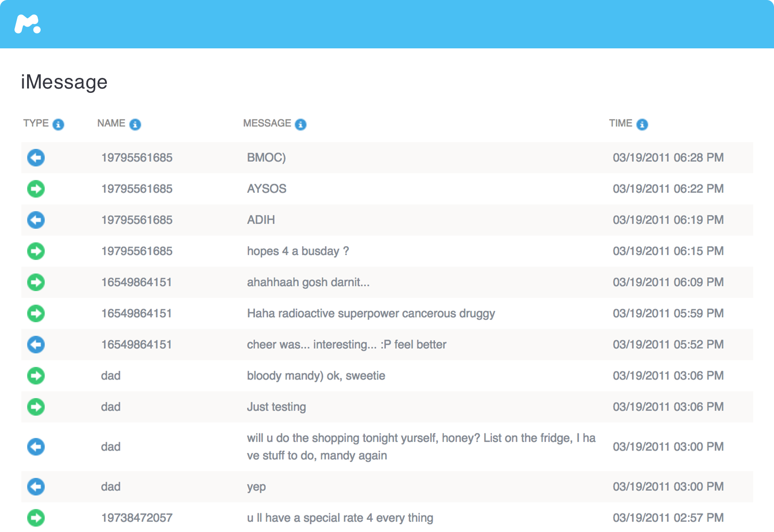Screen dimensions: 774x532
Task: Select message 'bloody mandy) ok, sweetie'
Action: (x=316, y=376)
